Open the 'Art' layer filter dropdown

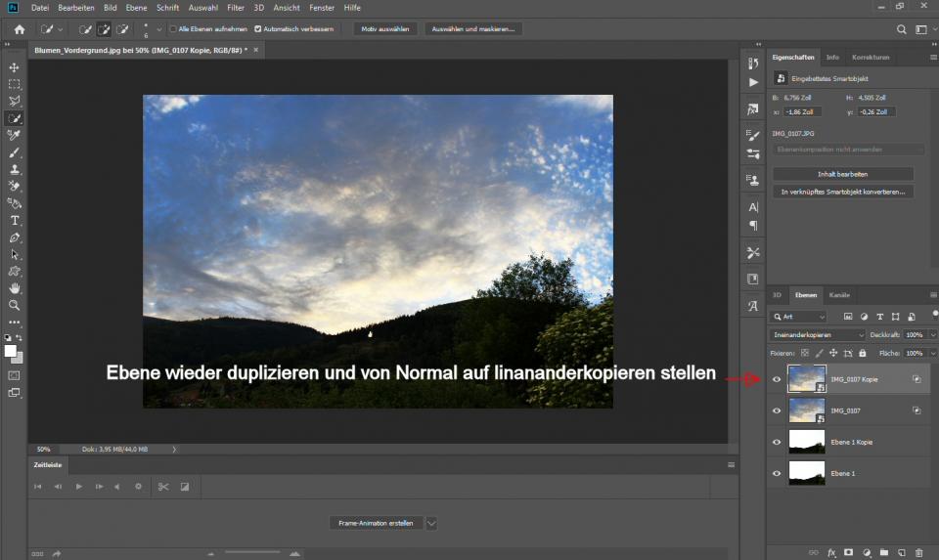[x=798, y=317]
